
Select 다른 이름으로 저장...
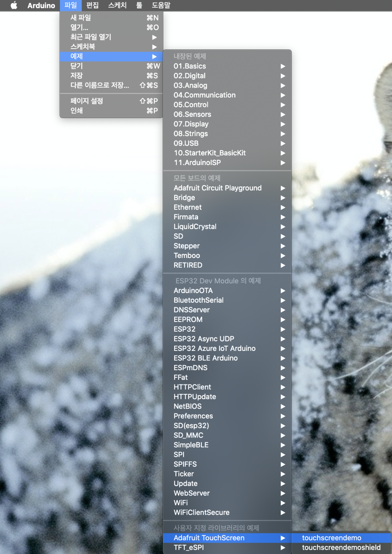111,85
